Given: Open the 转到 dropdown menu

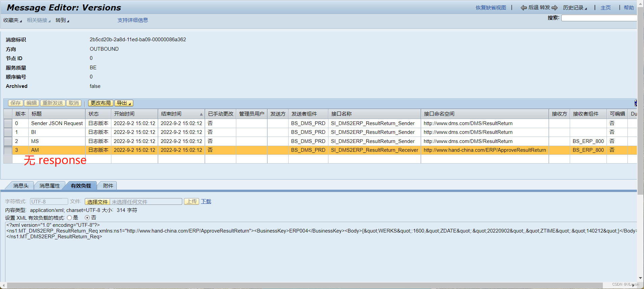Looking at the screenshot, I should [62, 20].
